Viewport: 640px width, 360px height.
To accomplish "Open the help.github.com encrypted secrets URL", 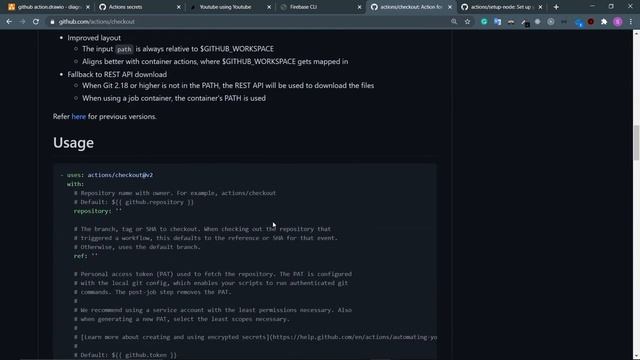I will pyautogui.click(x=354, y=337).
